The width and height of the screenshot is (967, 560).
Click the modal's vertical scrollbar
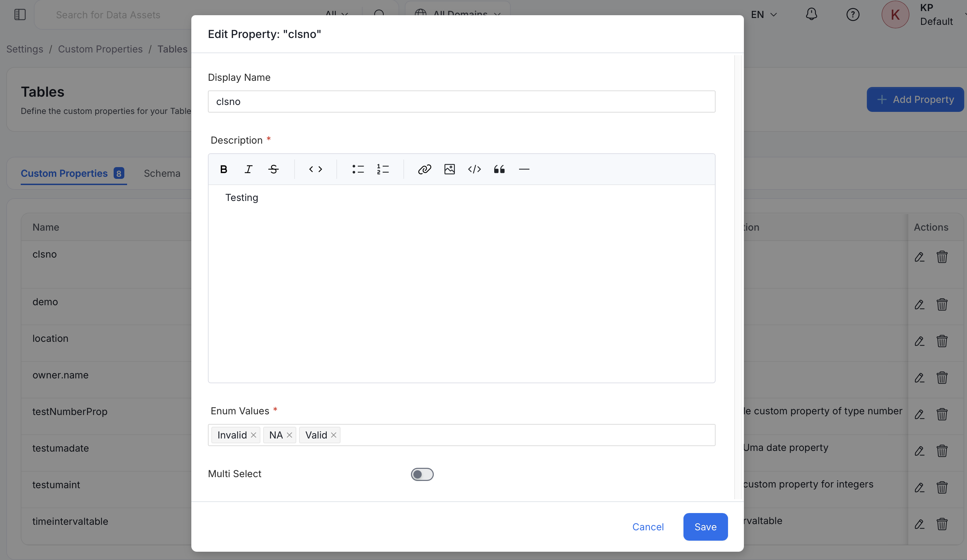(738, 277)
